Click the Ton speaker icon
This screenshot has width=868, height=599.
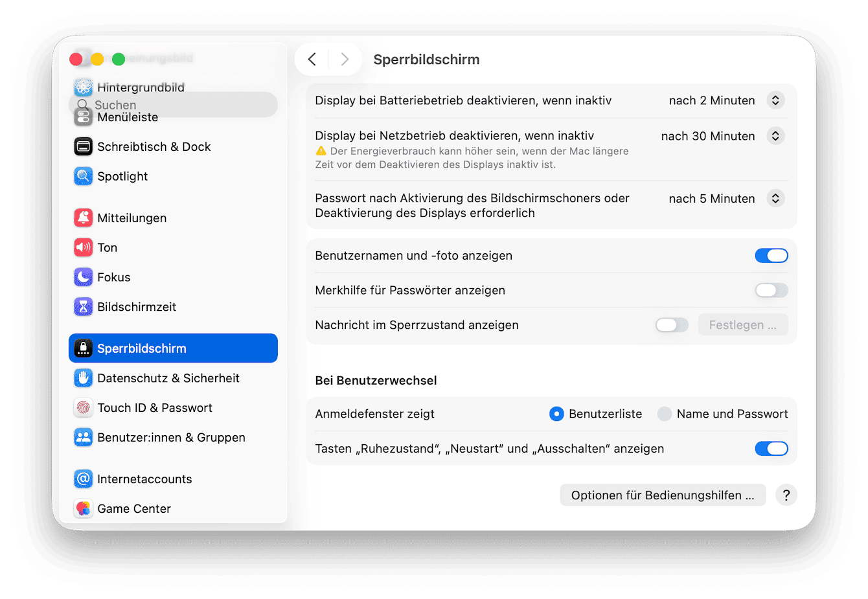[83, 247]
